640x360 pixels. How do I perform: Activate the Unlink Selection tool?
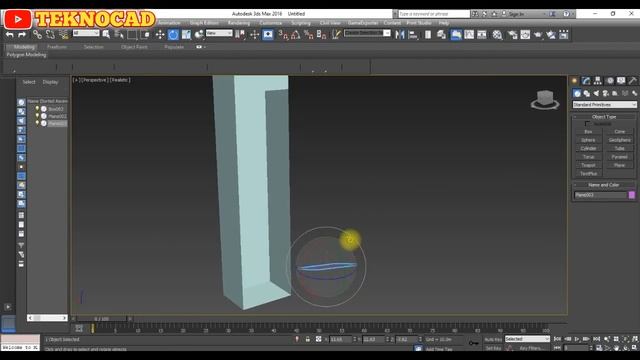[x=50, y=35]
